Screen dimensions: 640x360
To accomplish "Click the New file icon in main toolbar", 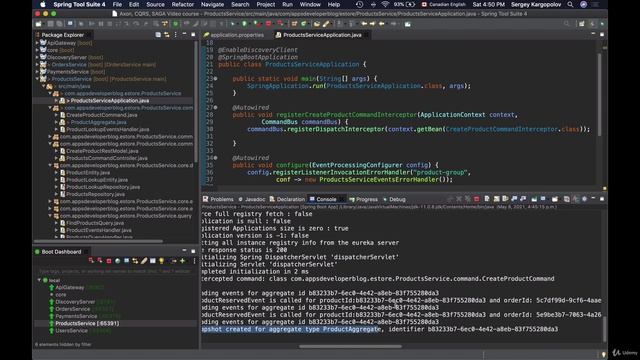I will 39,24.
